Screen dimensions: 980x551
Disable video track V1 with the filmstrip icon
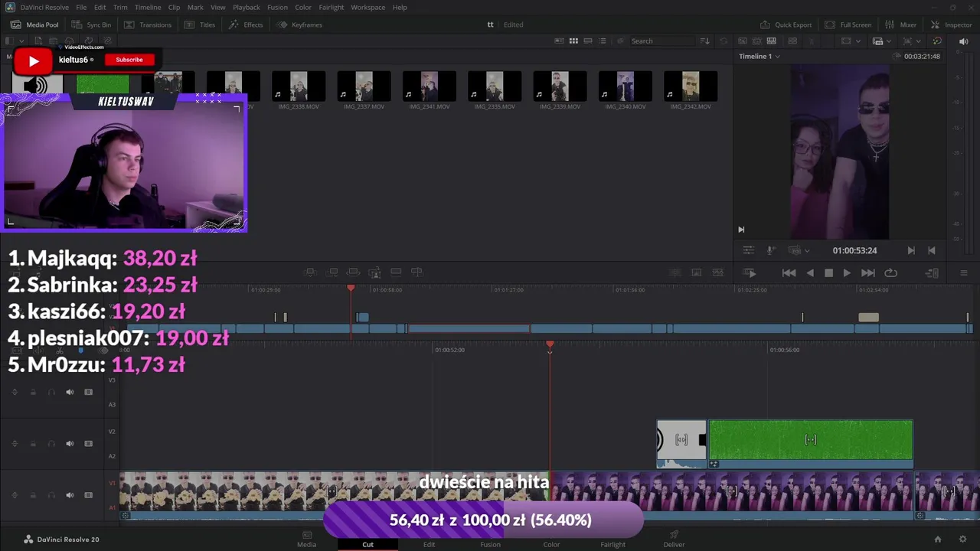click(88, 495)
